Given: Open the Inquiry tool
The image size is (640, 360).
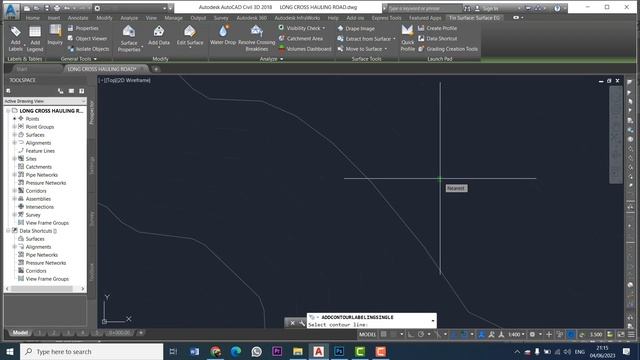Looking at the screenshot, I should (x=55, y=35).
